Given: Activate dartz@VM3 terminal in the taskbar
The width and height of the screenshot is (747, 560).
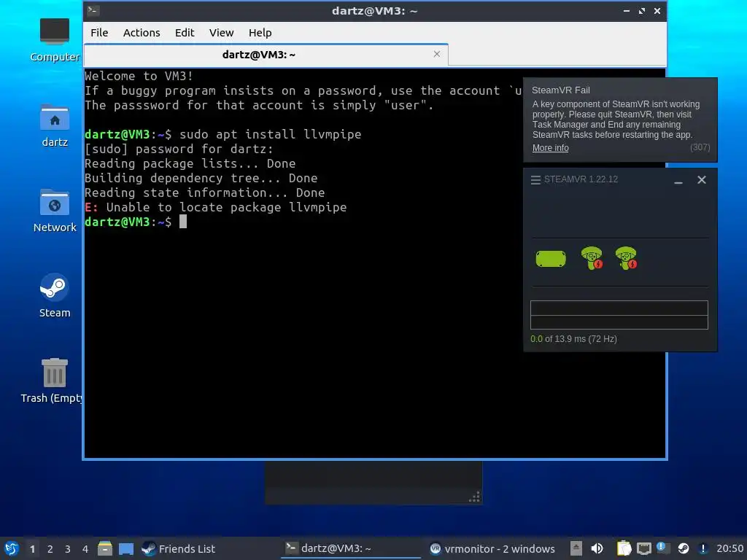Looking at the screenshot, I should (351, 548).
